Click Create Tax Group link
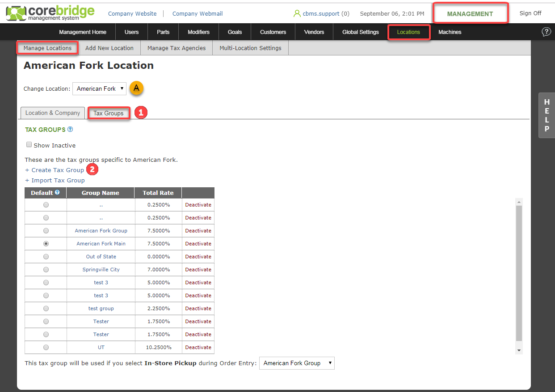The height and width of the screenshot is (392, 555). 55,170
